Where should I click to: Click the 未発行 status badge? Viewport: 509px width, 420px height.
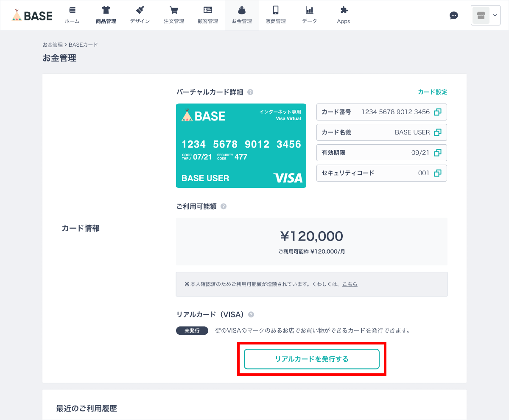click(x=192, y=331)
